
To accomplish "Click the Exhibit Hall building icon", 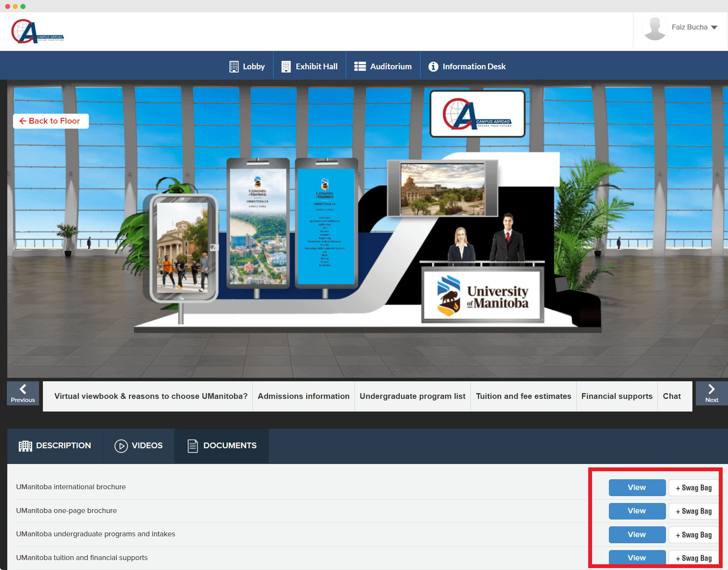I will (286, 67).
